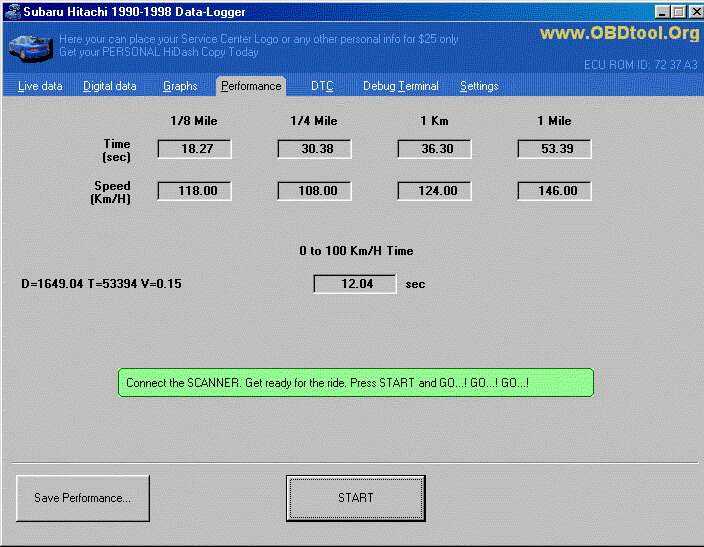Image resolution: width=704 pixels, height=547 pixels.
Task: Click the 1/4 Mile time field 30.38
Action: [314, 149]
